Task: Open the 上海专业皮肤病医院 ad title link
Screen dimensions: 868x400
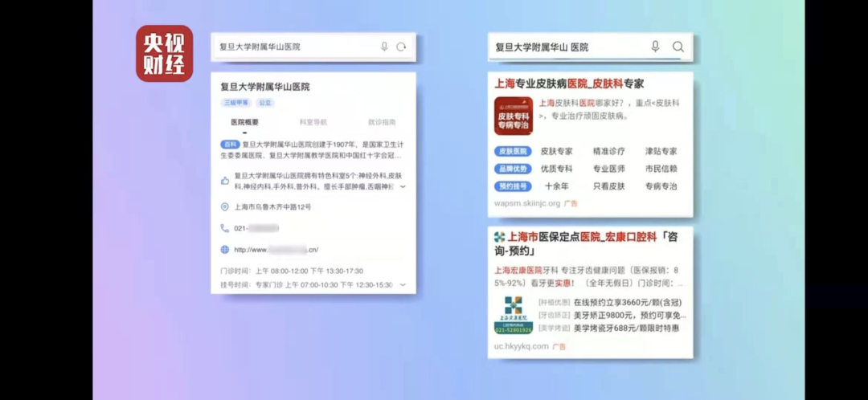Action: (569, 84)
